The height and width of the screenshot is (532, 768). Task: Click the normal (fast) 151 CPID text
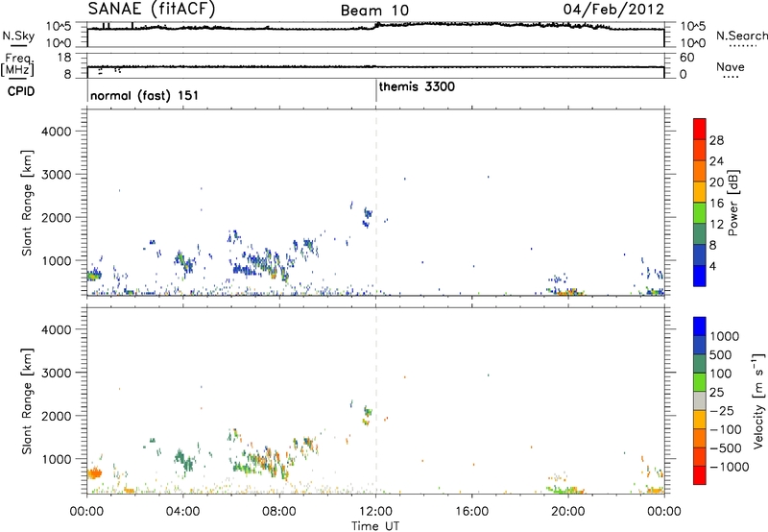click(145, 95)
